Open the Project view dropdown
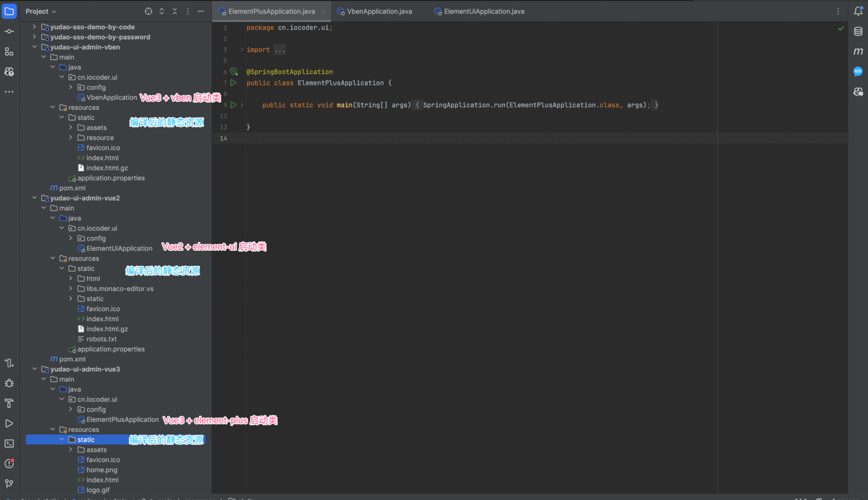The height and width of the screenshot is (500, 868). click(x=41, y=11)
